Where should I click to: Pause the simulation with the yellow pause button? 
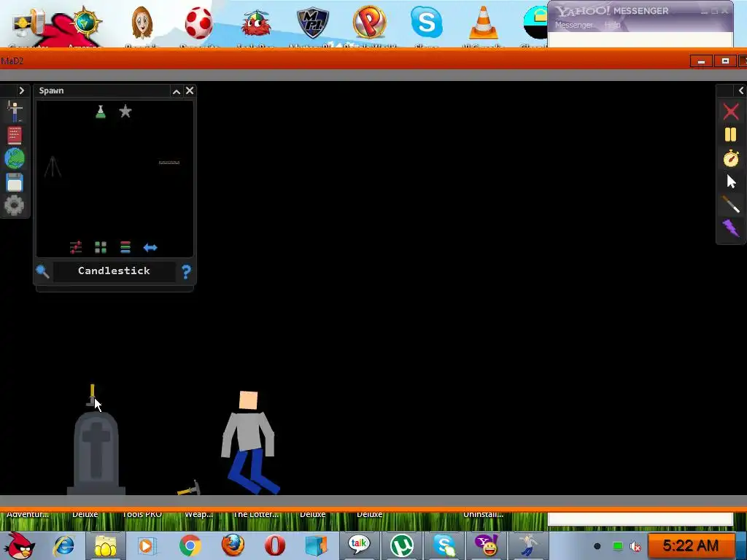(x=731, y=135)
